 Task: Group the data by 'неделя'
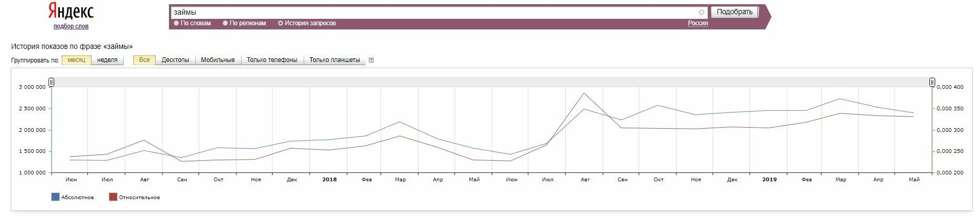click(107, 60)
